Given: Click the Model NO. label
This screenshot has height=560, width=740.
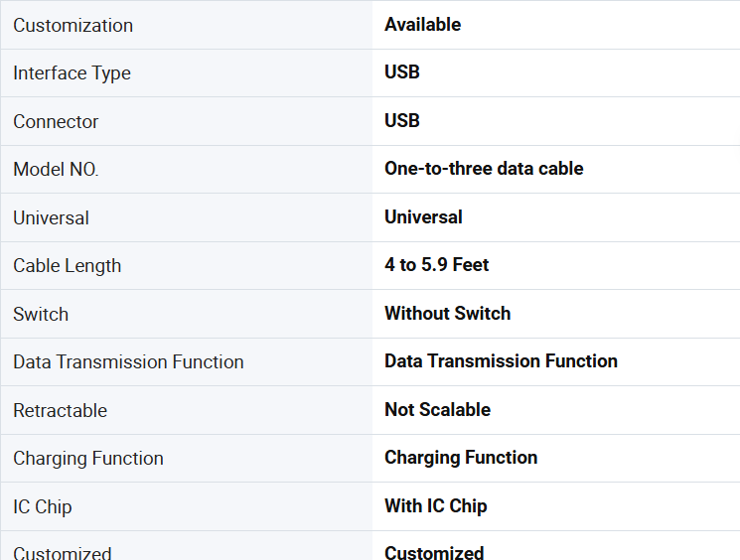Looking at the screenshot, I should click(56, 170).
